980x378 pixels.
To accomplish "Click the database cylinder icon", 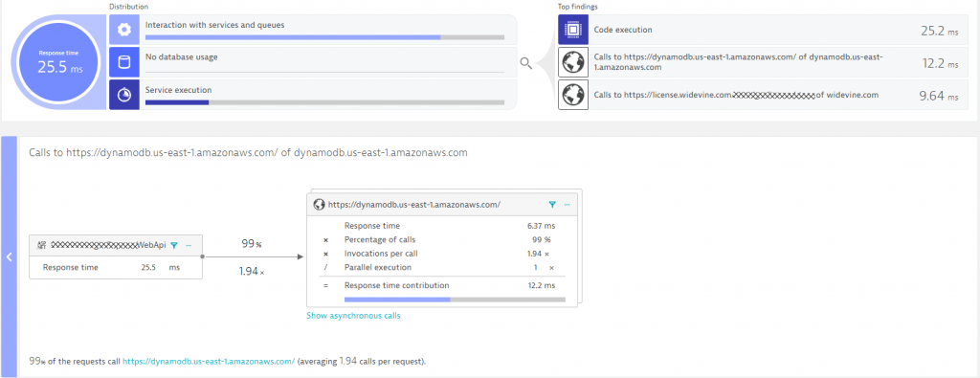I will [x=123, y=62].
